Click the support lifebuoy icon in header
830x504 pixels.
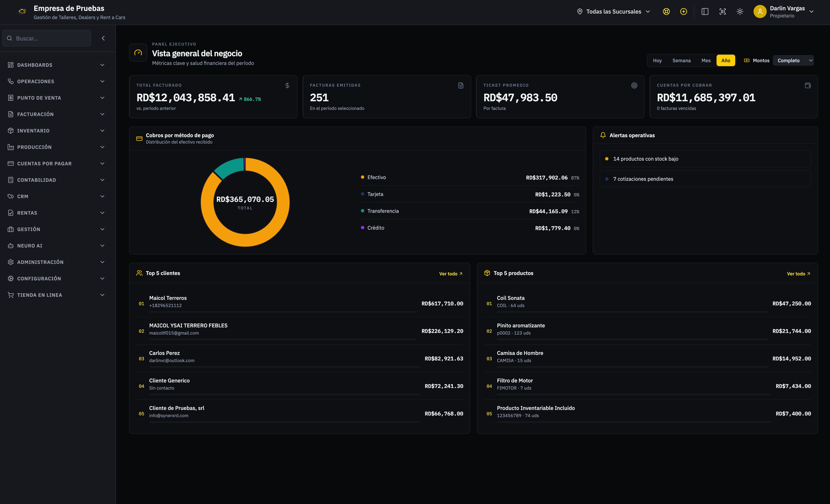[x=666, y=12]
